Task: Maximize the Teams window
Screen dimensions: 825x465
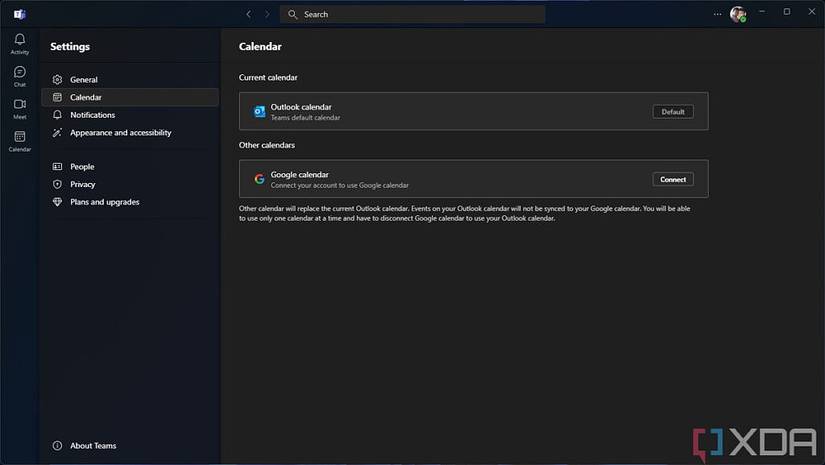Action: (x=787, y=12)
